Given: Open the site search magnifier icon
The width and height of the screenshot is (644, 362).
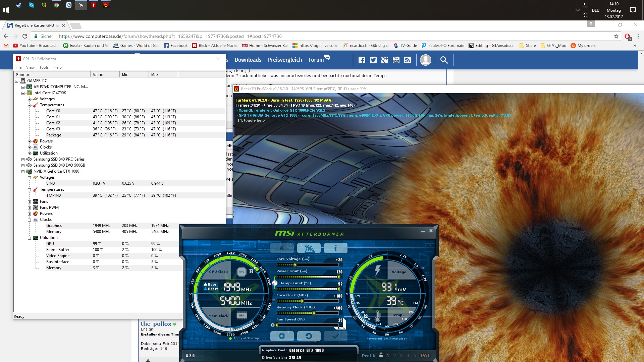Looking at the screenshot, I should (444, 60).
